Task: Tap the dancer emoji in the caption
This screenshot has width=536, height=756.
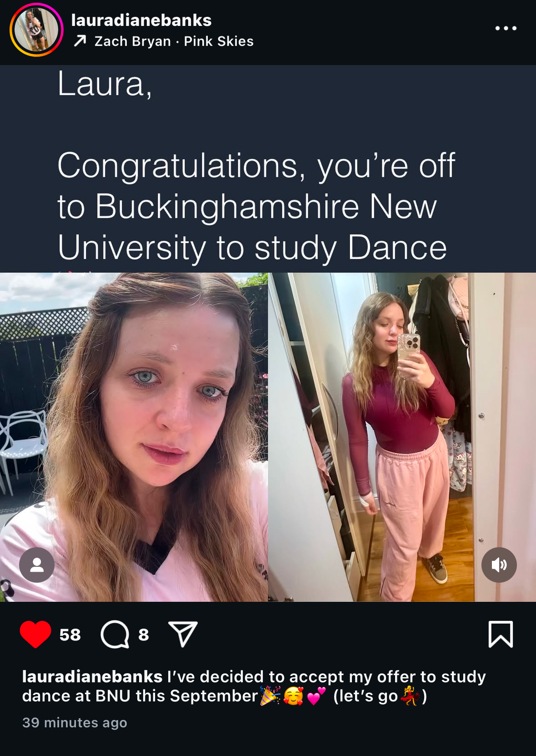Action: (x=410, y=696)
